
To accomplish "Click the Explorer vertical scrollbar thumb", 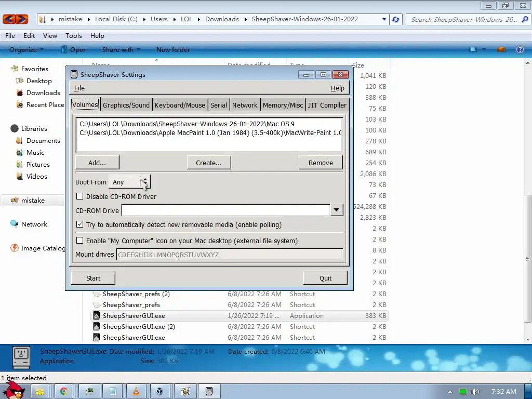I will pos(527,259).
